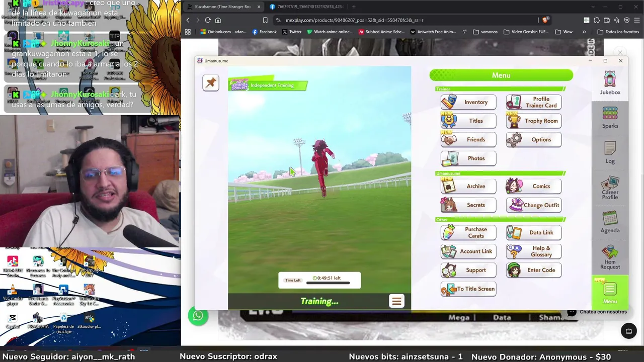Open the Subbed Anime Schedule bookmark

point(382,32)
